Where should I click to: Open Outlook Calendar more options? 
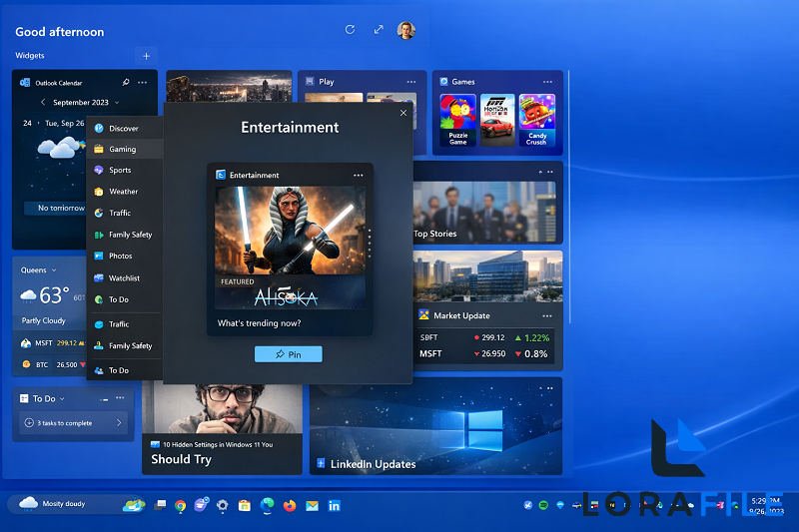142,82
